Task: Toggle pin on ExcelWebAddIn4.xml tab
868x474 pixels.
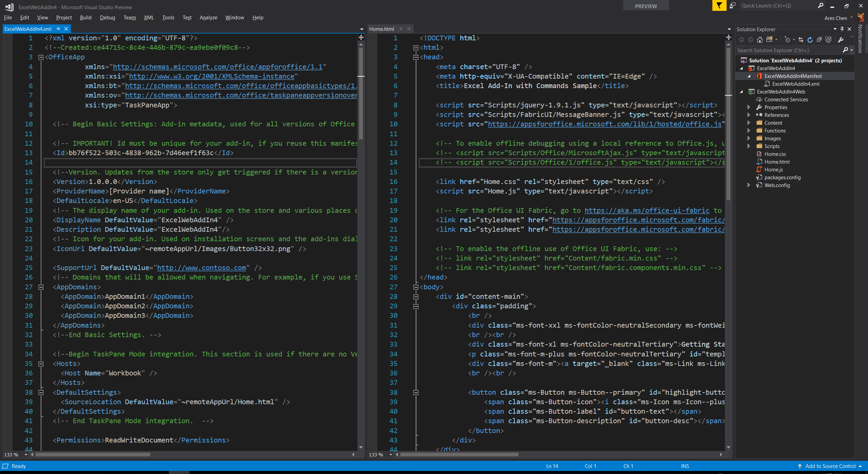Action: pos(58,29)
